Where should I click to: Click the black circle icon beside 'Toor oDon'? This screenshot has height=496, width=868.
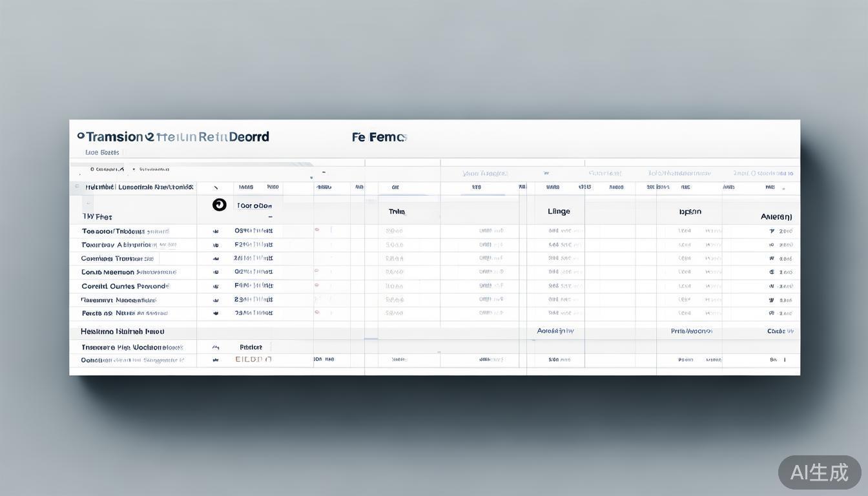pos(220,205)
